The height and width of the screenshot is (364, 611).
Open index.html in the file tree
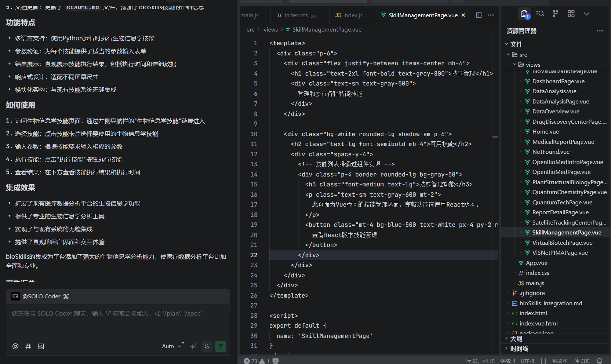pyautogui.click(x=533, y=313)
